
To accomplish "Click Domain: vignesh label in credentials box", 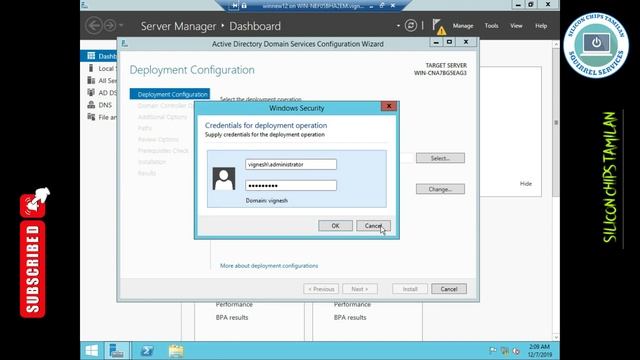I will pos(267,200).
